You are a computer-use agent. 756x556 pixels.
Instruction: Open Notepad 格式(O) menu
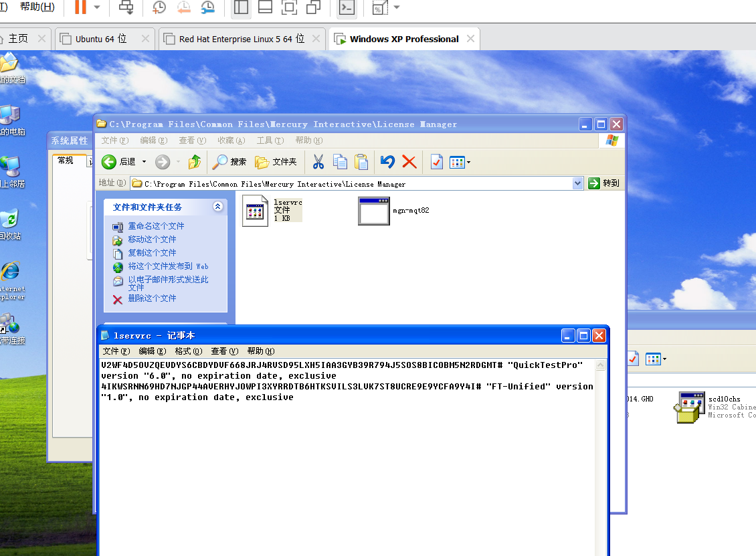pyautogui.click(x=189, y=351)
